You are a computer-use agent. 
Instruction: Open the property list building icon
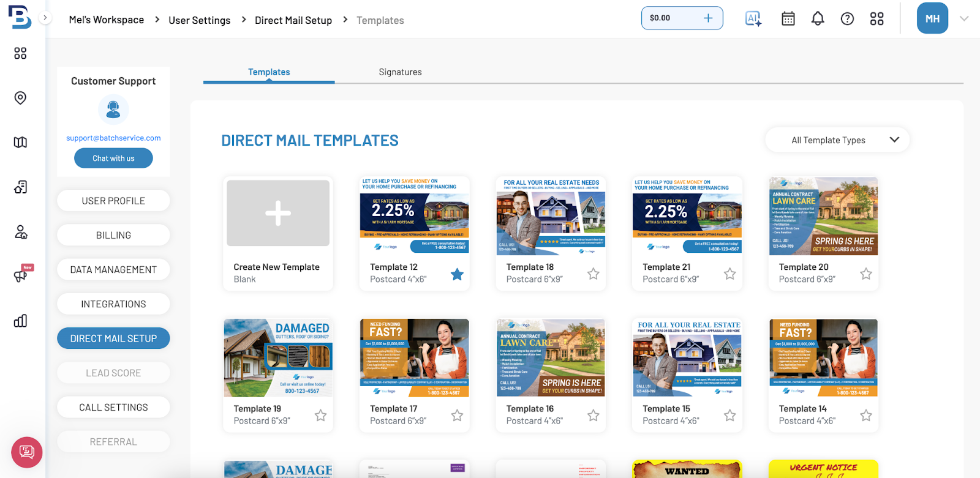(x=20, y=187)
